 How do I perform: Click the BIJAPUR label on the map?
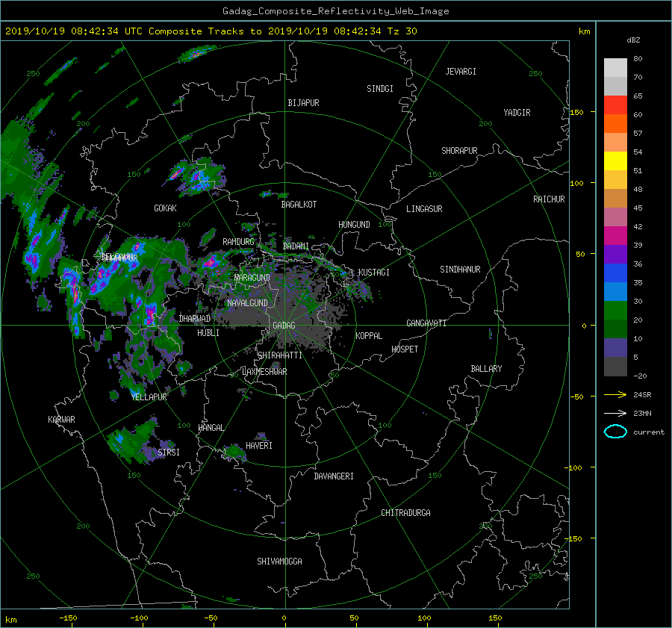tap(303, 103)
